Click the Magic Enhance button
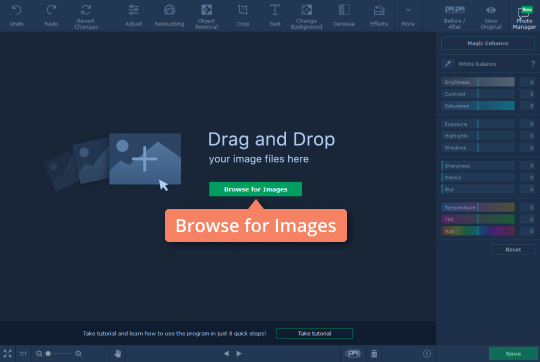 488,43
